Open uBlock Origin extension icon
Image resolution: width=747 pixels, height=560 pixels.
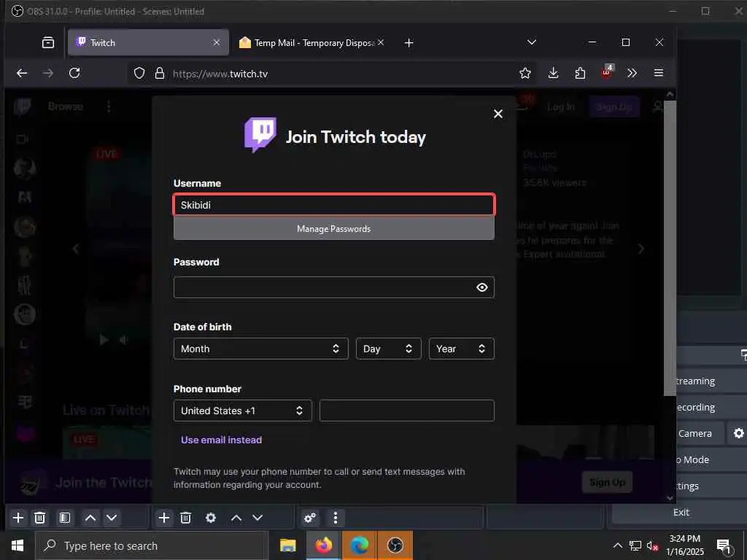(x=607, y=71)
